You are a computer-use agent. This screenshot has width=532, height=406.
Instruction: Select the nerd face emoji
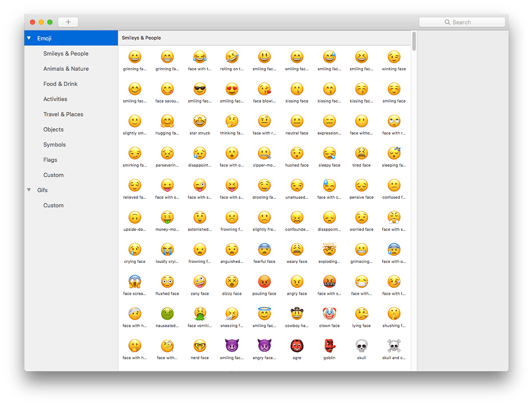[x=200, y=346]
